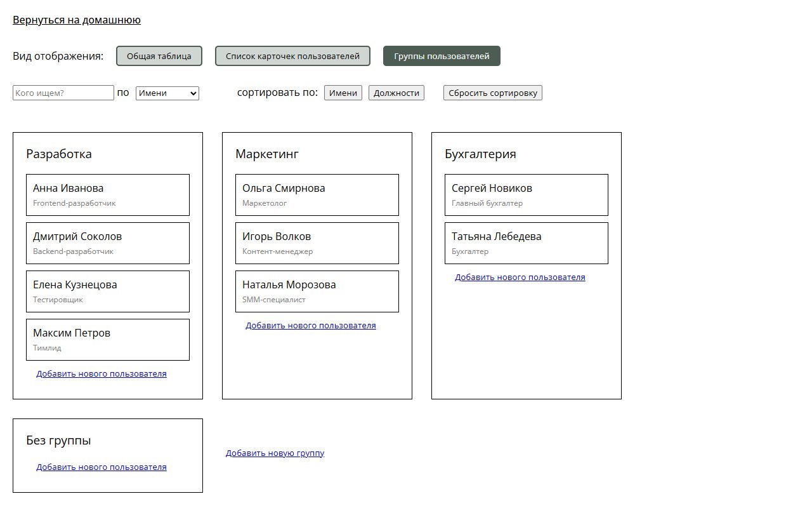Click the «сортировать по:» label
Viewport: 812px width, 508px height.
[277, 93]
